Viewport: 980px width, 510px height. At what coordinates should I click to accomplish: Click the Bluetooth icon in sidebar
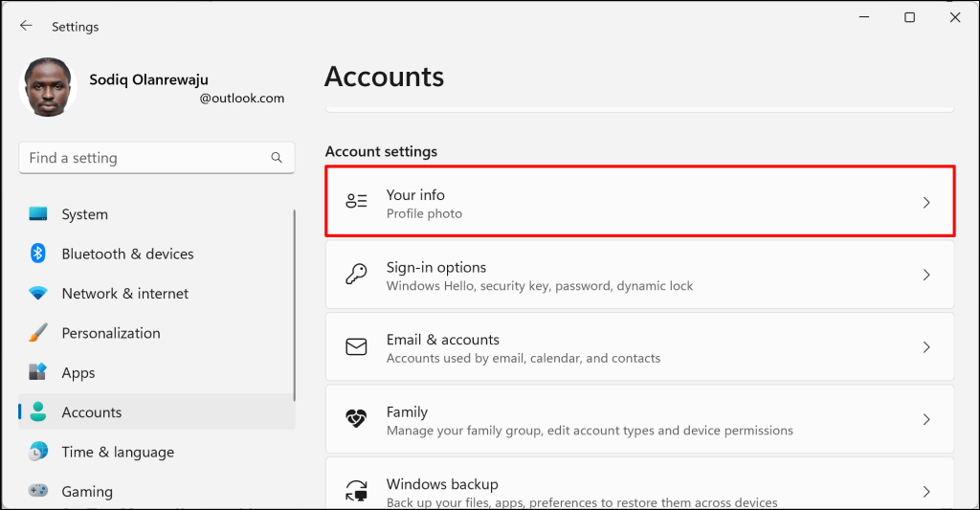click(x=38, y=254)
